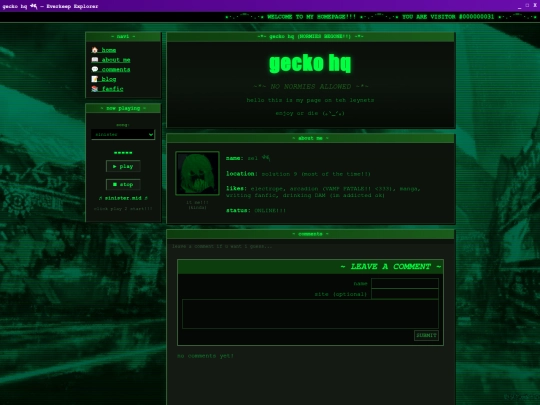Click the YOU ARE VISITOR counter text
Viewport: 540px width, 405px height.
[x=448, y=17]
